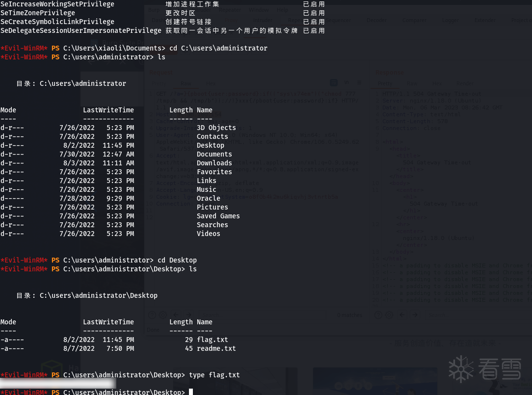The image size is (532, 395).
Task: Click 'Desktop' in the administrator directory listing
Action: tap(211, 145)
